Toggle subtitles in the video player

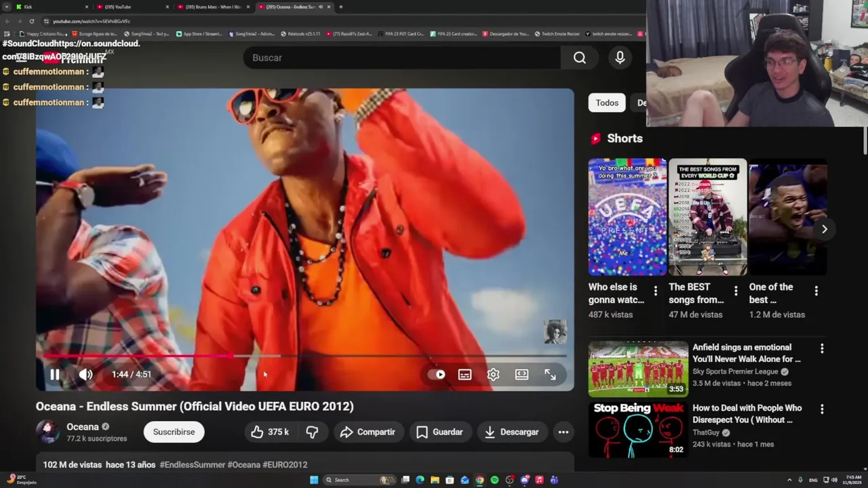(465, 374)
